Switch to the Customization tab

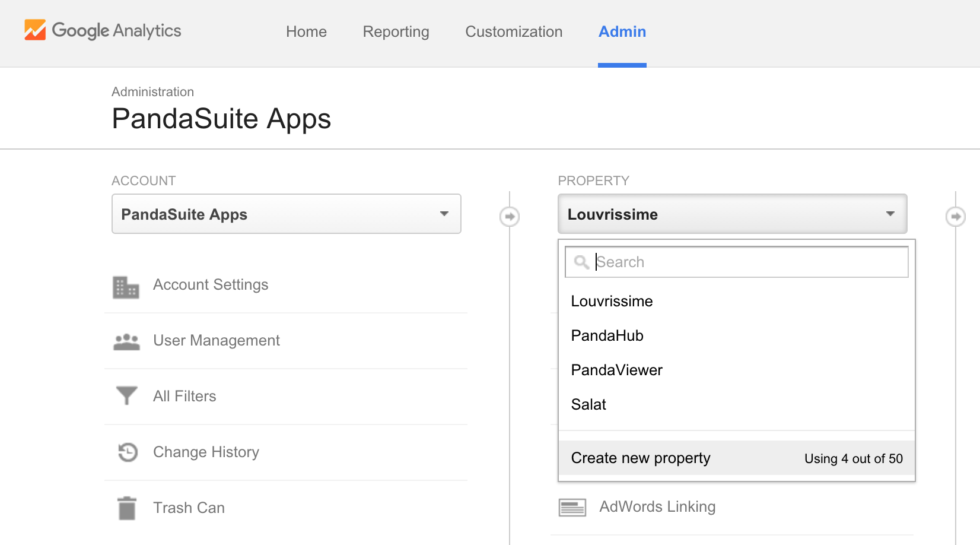[x=514, y=31]
